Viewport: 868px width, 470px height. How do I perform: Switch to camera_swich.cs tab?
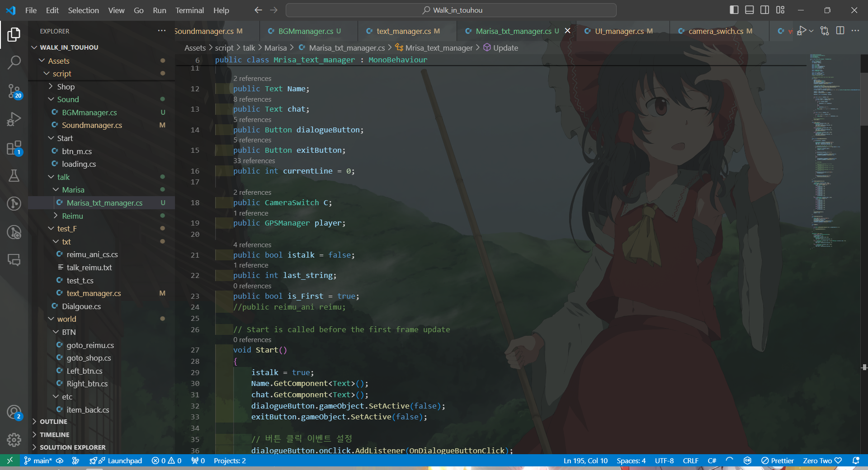pos(719,31)
